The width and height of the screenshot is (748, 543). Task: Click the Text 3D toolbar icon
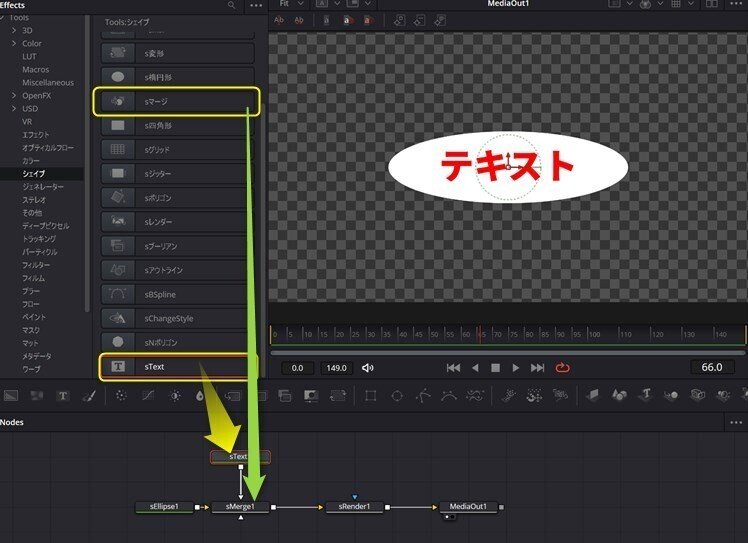[646, 395]
